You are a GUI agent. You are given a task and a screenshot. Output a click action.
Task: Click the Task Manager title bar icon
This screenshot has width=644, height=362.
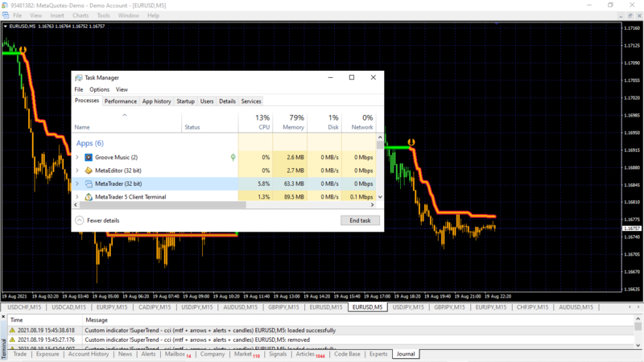pos(78,77)
